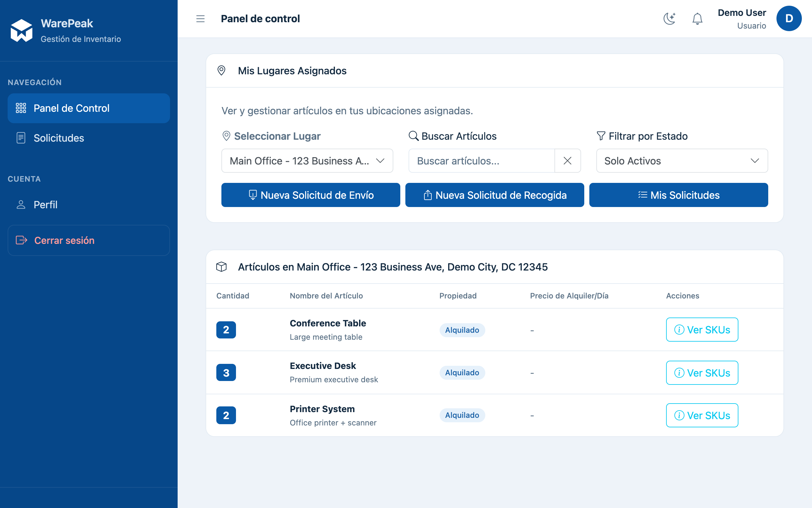
Task: Open the notifications bell
Action: [697, 19]
